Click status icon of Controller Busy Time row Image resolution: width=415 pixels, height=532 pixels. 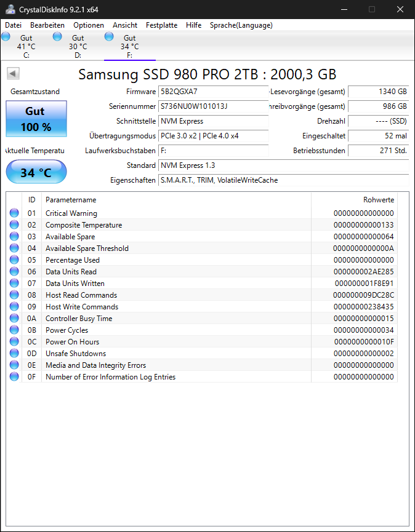tap(14, 318)
